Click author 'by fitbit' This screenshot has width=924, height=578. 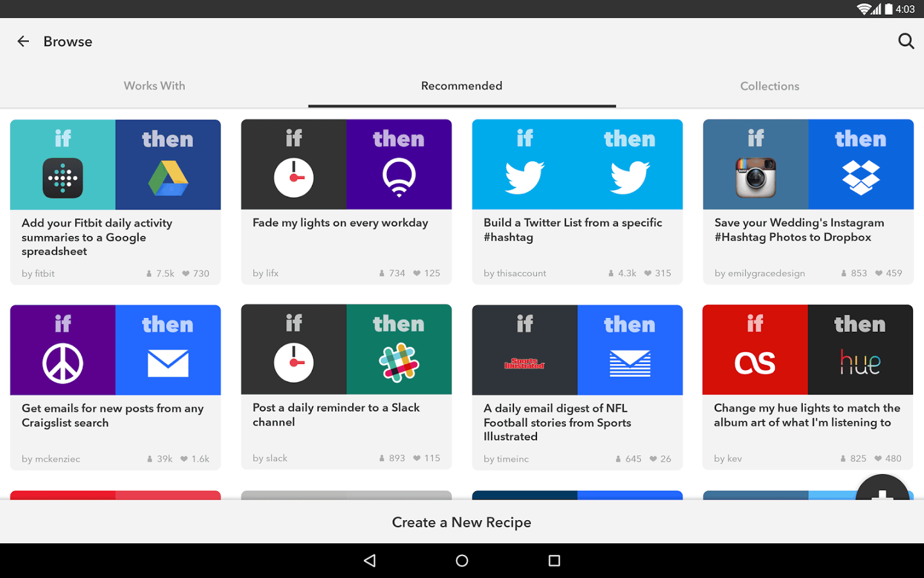[x=38, y=274]
